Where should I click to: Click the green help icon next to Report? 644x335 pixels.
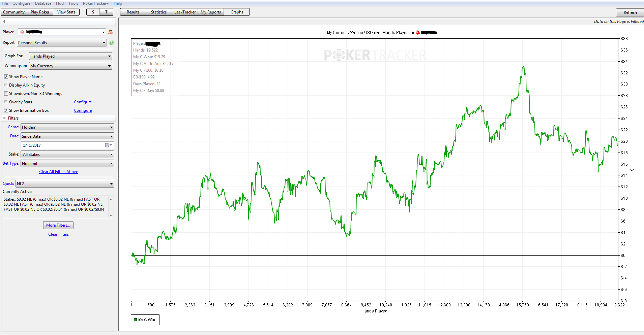[x=111, y=43]
